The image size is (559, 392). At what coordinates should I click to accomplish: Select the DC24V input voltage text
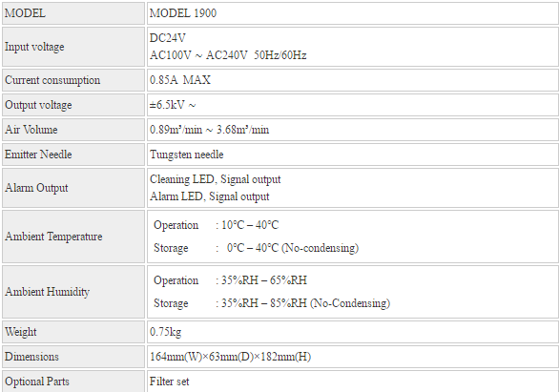click(x=168, y=38)
